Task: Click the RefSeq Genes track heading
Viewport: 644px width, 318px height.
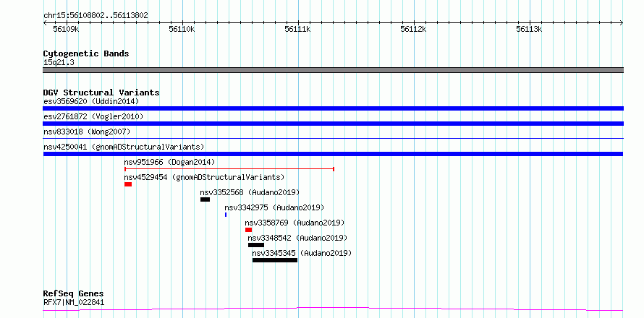Action: 73,294
